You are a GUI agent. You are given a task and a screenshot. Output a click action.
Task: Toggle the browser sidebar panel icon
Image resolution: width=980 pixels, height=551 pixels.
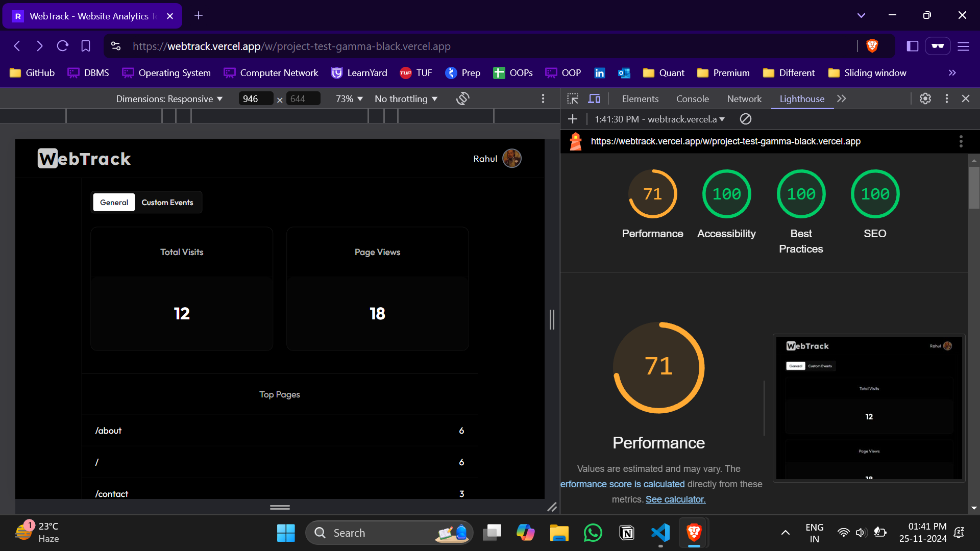(x=912, y=46)
